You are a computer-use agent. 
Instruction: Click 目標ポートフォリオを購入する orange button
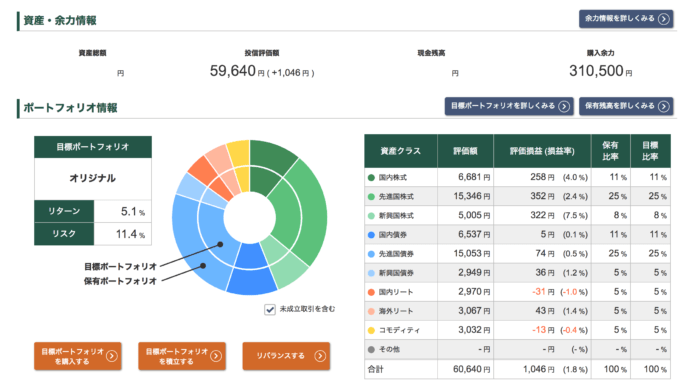78,356
